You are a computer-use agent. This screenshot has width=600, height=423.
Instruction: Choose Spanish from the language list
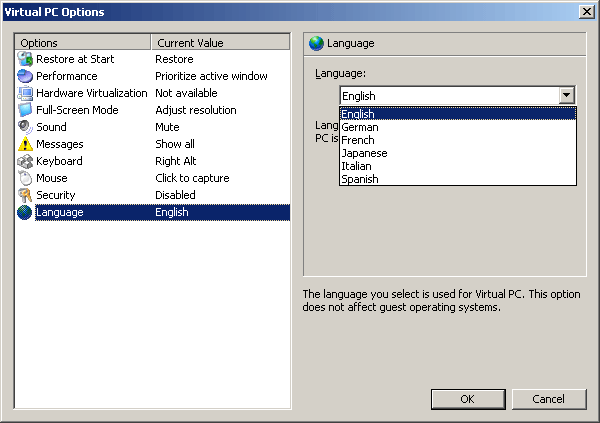pyautogui.click(x=458, y=179)
